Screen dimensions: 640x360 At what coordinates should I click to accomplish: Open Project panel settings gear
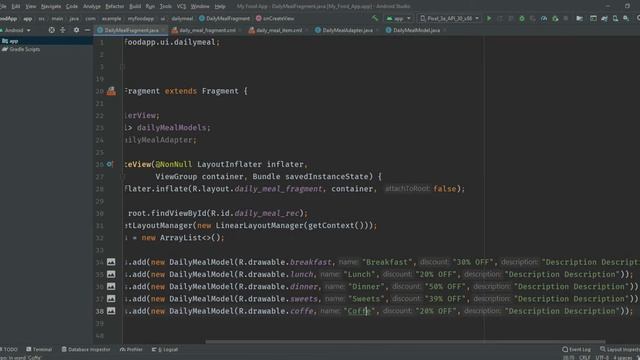(x=76, y=30)
